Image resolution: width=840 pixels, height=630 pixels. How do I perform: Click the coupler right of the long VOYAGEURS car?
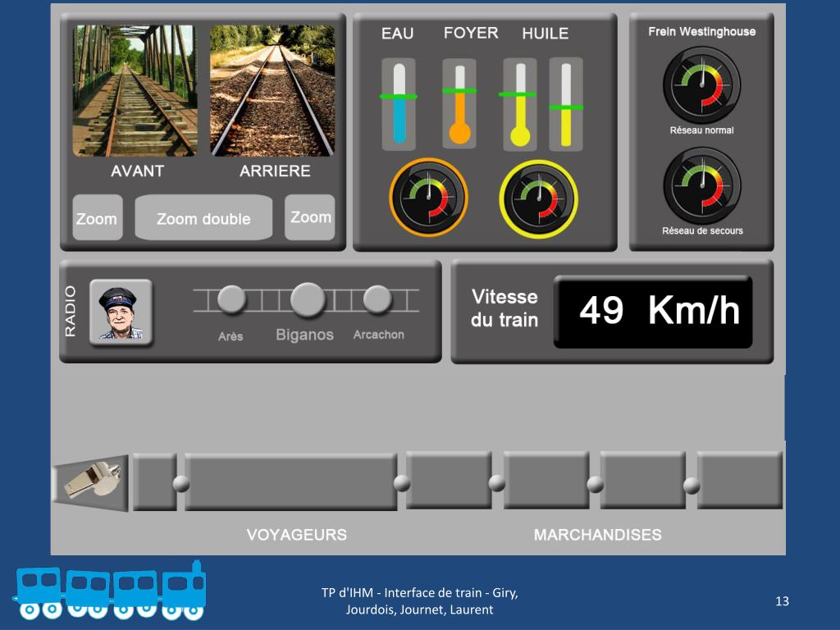tap(402, 482)
